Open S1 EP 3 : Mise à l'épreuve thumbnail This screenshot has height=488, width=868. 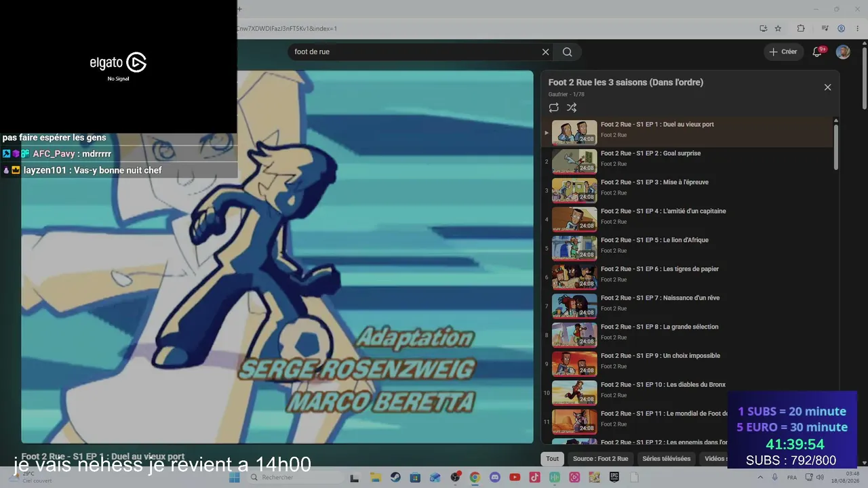tap(574, 190)
